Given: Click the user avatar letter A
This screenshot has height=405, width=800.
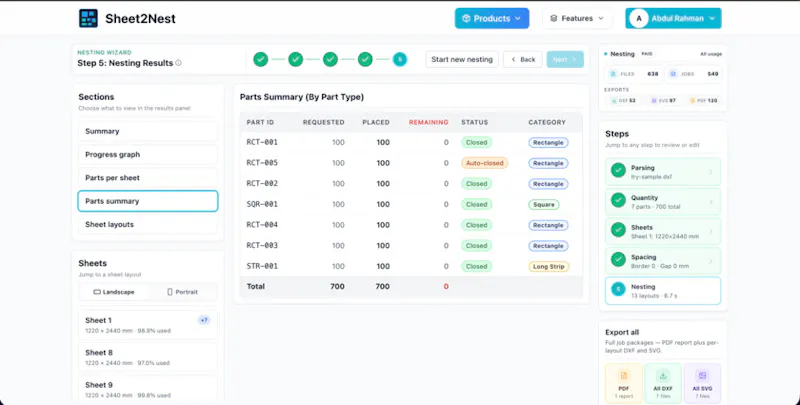Looking at the screenshot, I should click(x=639, y=18).
